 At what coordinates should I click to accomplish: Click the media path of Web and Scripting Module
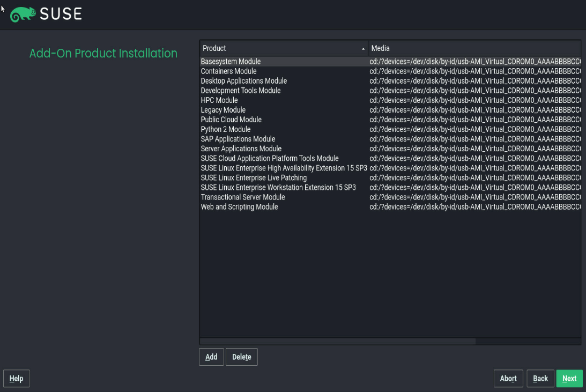point(475,208)
